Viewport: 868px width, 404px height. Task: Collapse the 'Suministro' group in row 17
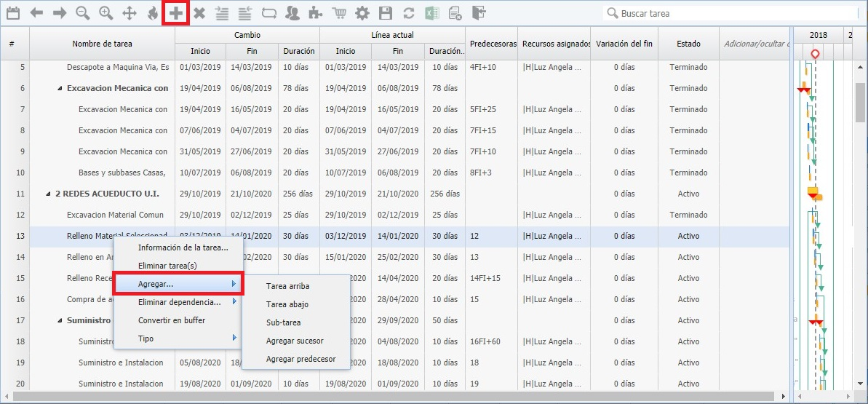click(x=60, y=320)
